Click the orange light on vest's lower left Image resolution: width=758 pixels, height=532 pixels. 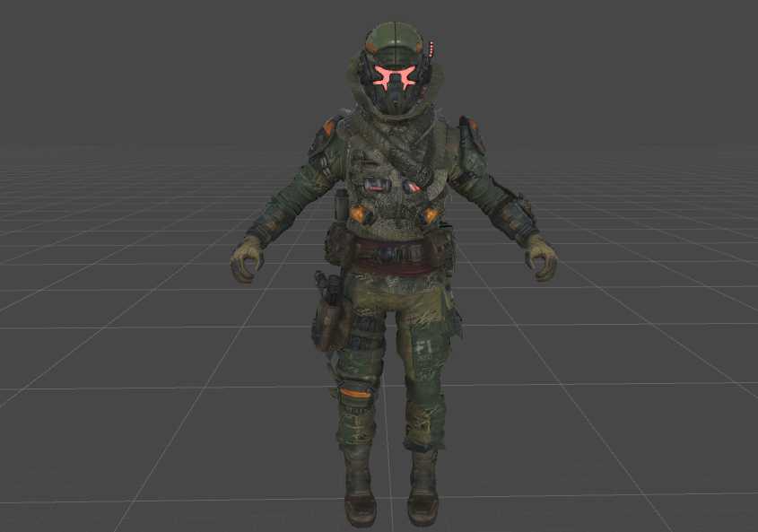click(361, 214)
